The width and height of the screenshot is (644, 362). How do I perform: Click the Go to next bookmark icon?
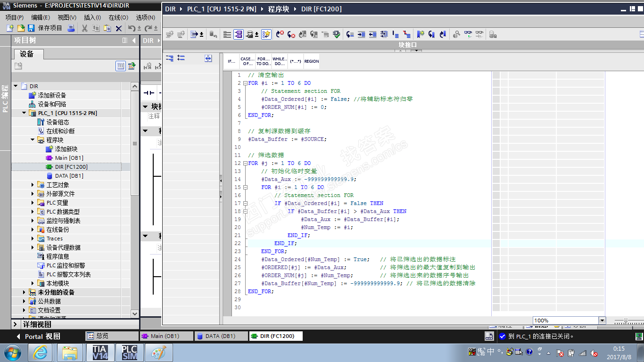(431, 34)
